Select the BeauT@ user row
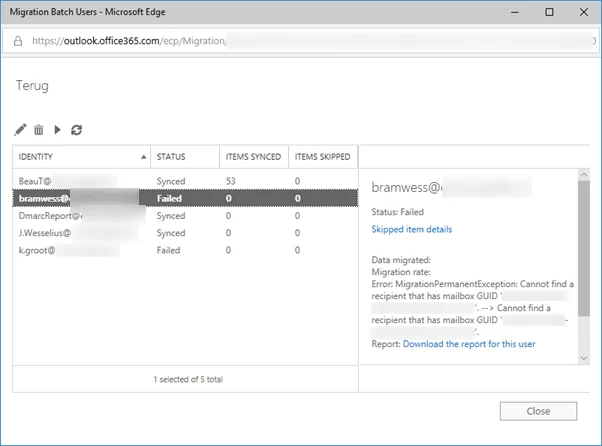This screenshot has width=602, height=446. [185, 181]
